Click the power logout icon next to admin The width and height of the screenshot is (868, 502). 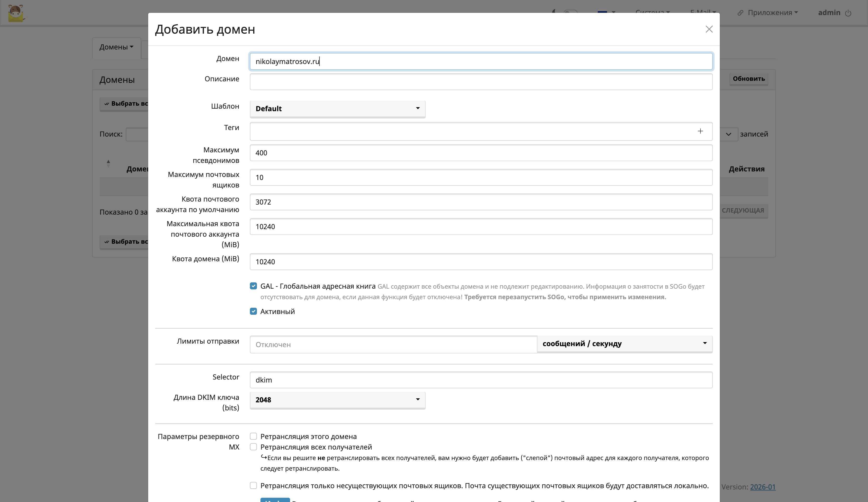[x=848, y=13]
